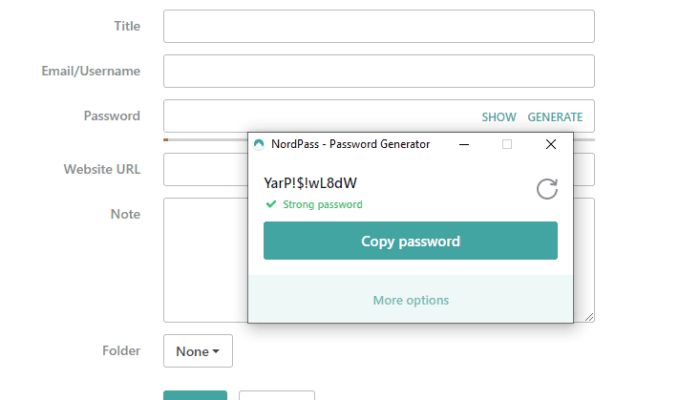Click the green checkmark beside Strong password
This screenshot has height=400, width=700.
coord(271,204)
